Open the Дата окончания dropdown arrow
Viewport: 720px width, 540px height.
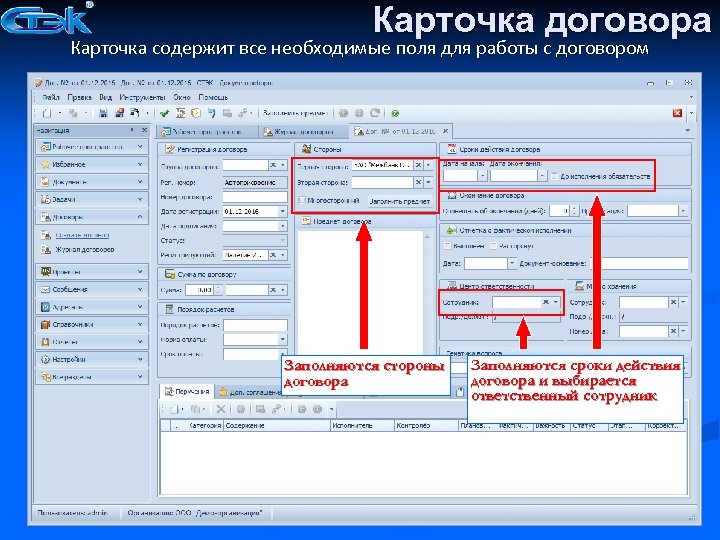pyautogui.click(x=542, y=176)
